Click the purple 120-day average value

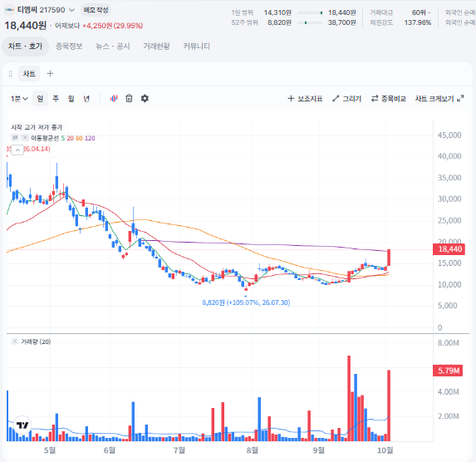click(x=90, y=138)
